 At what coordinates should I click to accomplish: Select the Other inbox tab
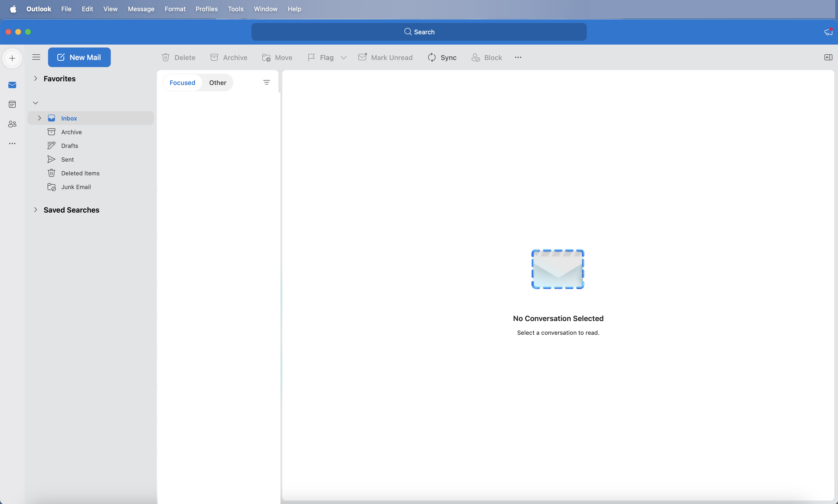coord(217,83)
